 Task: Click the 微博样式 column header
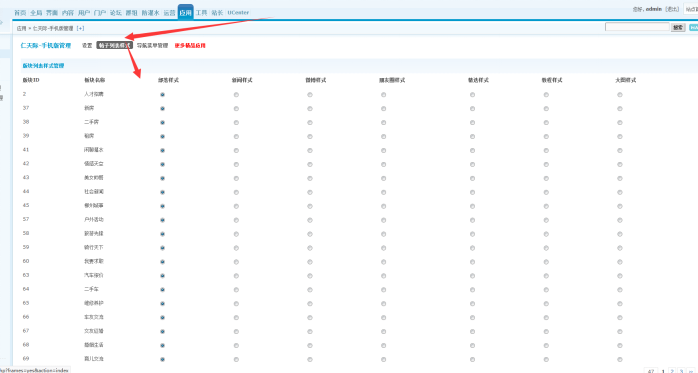316,80
